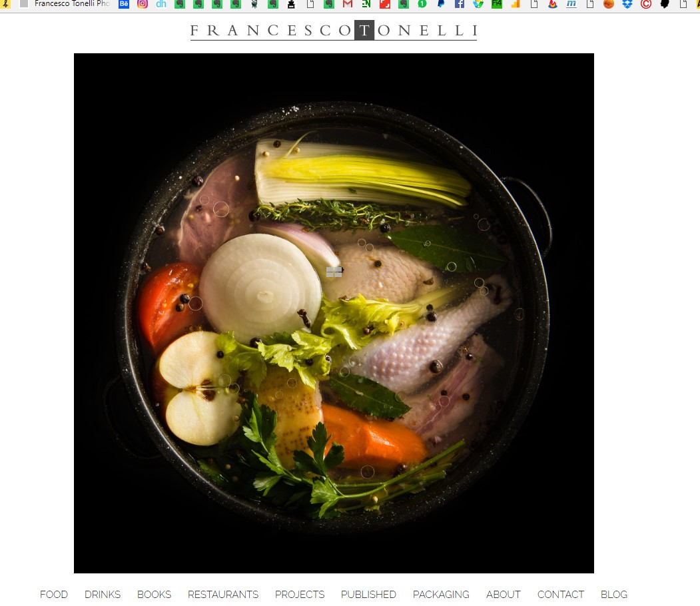Click the soup pot photograph
The height and width of the screenshot is (606, 700).
pyautogui.click(x=334, y=313)
